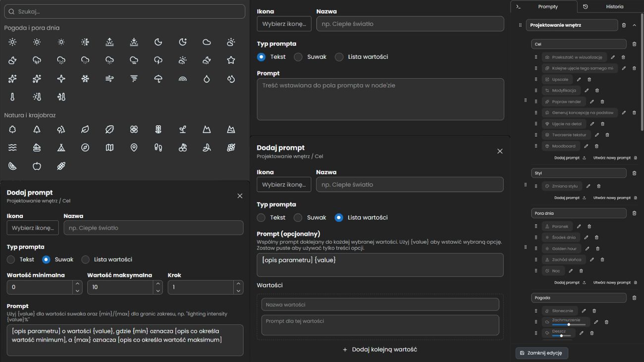Pick the apple icon
Screen dimensions: 644x362
pos(37,166)
